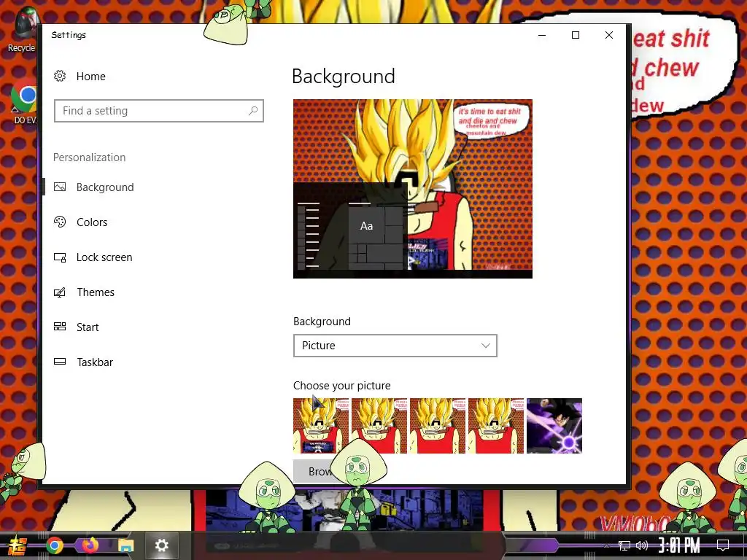The height and width of the screenshot is (560, 747).
Task: Open the Lock screen settings page
Action: pyautogui.click(x=104, y=257)
